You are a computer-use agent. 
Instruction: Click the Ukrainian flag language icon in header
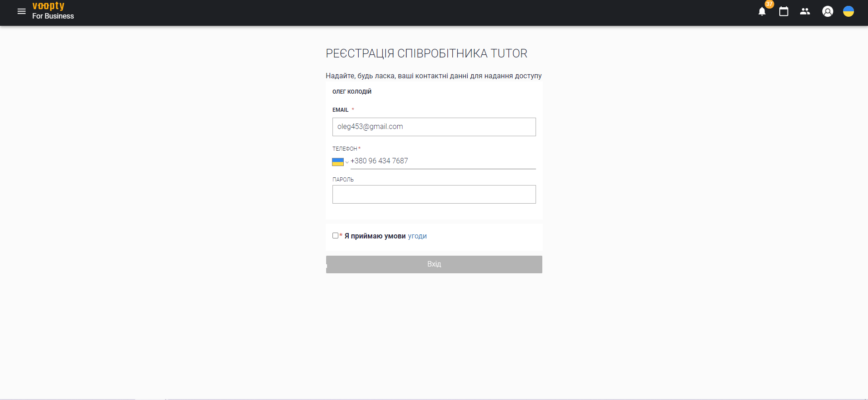(848, 12)
